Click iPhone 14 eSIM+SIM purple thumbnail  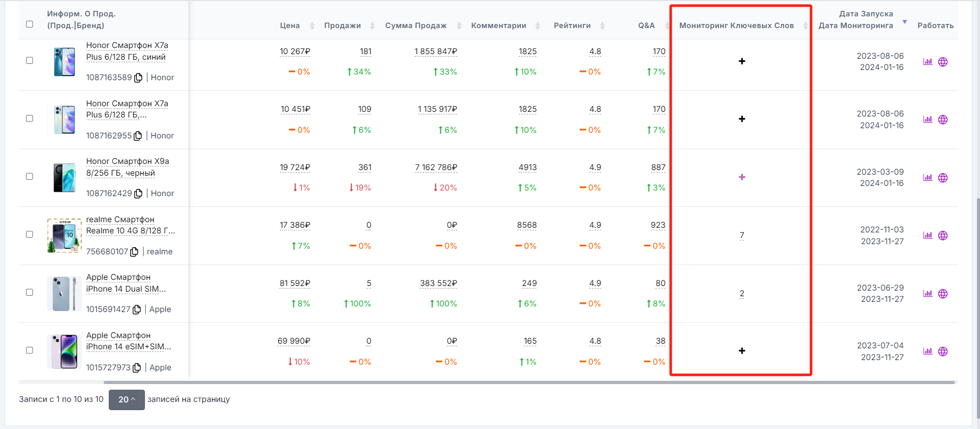coord(64,351)
